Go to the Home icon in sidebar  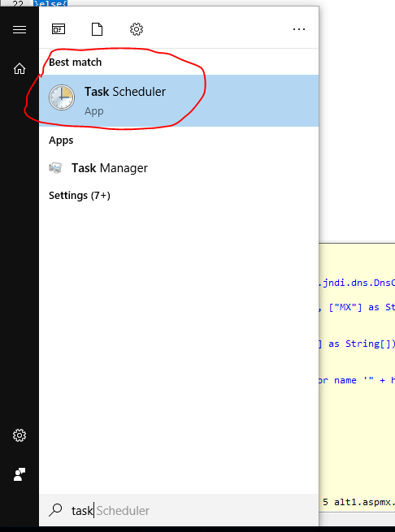pos(20,68)
